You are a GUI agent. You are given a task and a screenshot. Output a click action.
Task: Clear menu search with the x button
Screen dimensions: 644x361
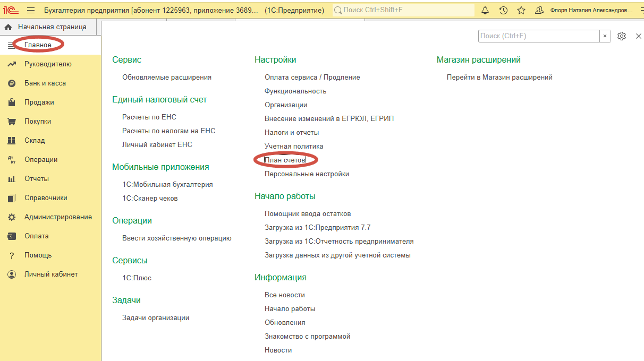(605, 36)
